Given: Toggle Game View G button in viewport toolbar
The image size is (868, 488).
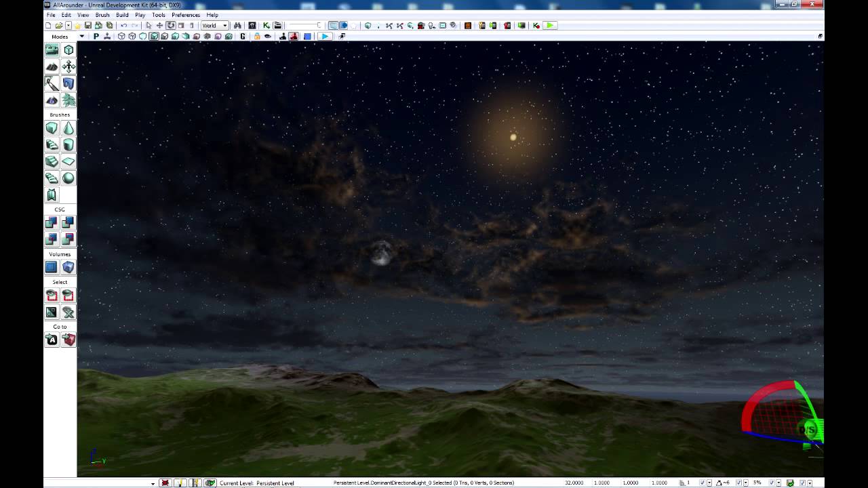Looking at the screenshot, I should coord(243,37).
